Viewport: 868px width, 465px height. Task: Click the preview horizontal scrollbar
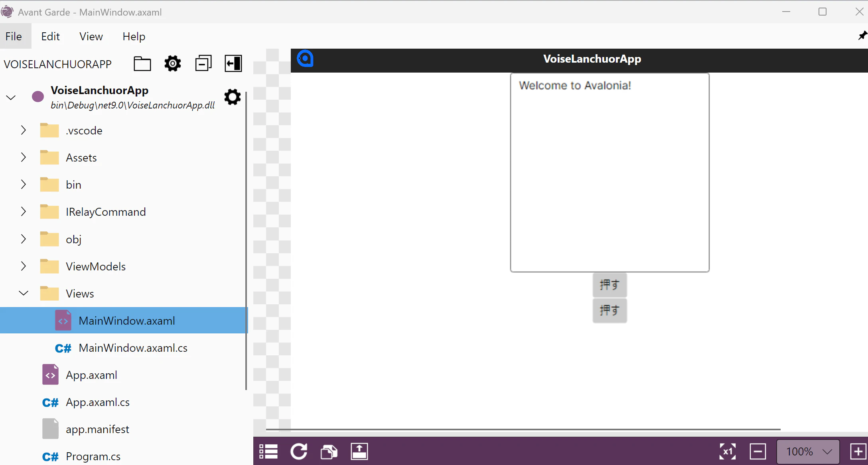pos(523,430)
